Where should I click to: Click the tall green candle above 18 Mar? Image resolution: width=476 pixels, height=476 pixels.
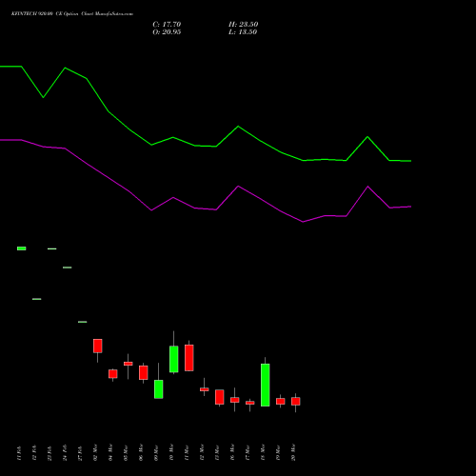[x=266, y=385]
